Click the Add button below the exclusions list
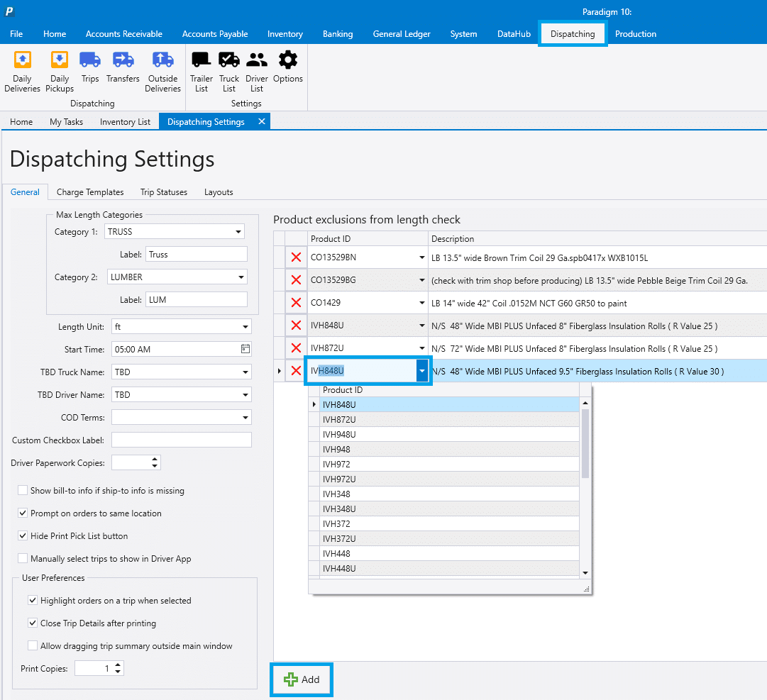 coord(301,679)
